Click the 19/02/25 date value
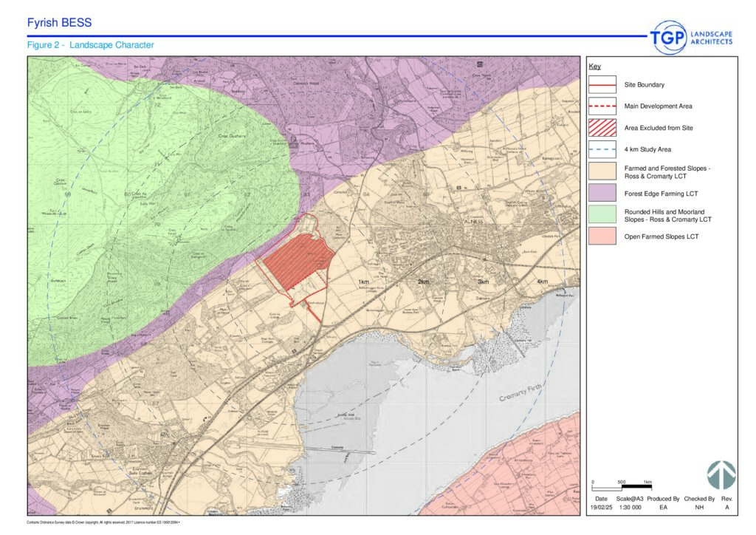The height and width of the screenshot is (535, 756). tap(602, 508)
